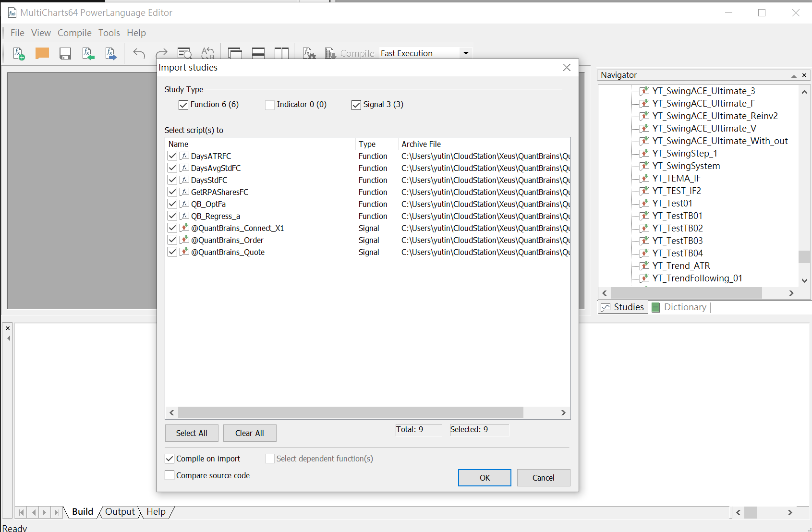Uncheck the Function 6 (6) study type

click(x=183, y=105)
